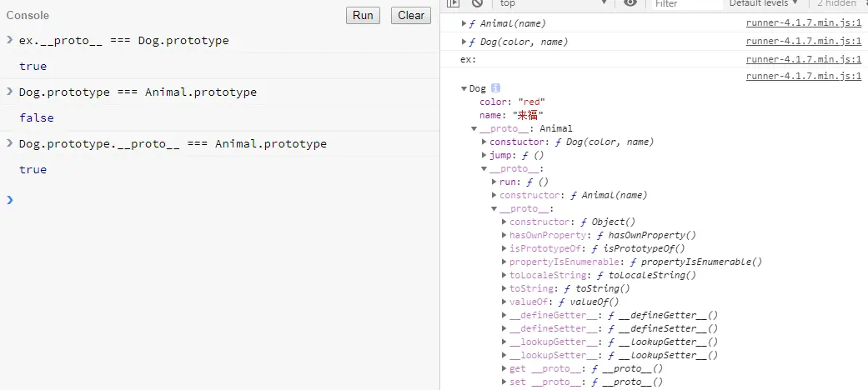
Task: Click the Dog.prototype === Animal.prototype line
Action: point(138,92)
